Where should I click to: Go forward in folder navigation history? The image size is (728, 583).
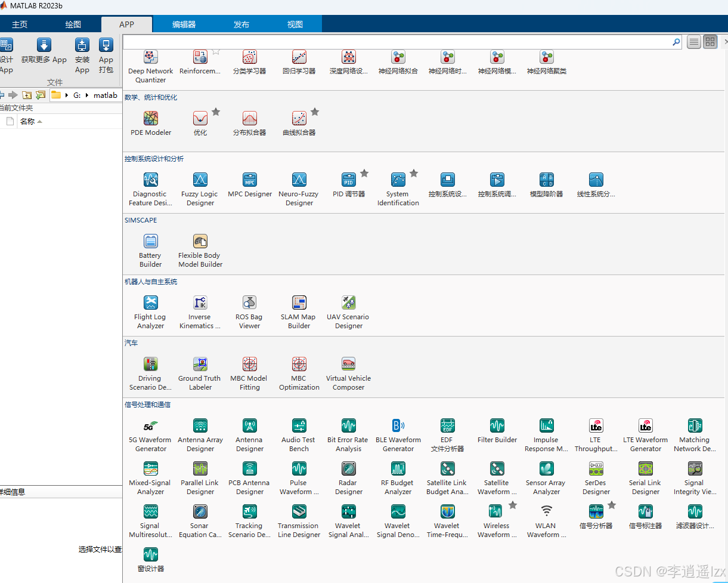(13, 95)
